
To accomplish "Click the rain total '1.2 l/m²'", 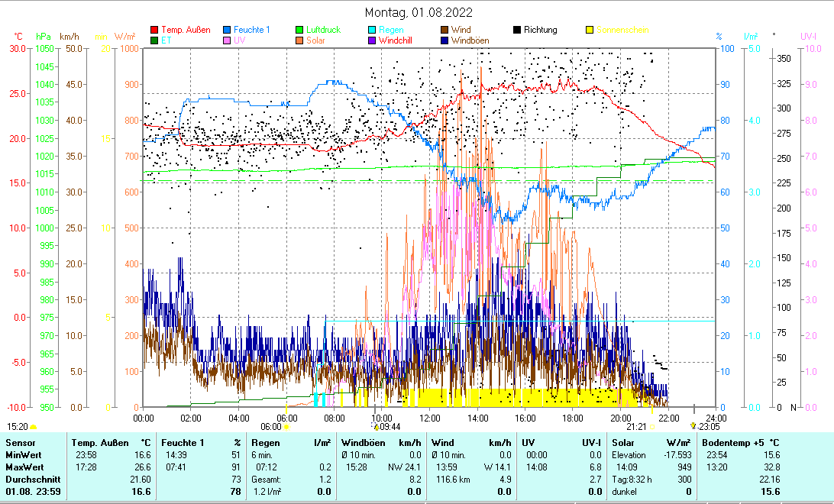I will tap(267, 492).
